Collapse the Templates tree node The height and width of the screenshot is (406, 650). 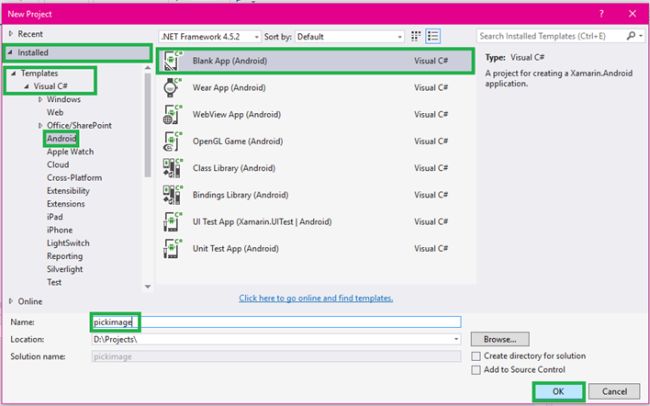pyautogui.click(x=14, y=73)
